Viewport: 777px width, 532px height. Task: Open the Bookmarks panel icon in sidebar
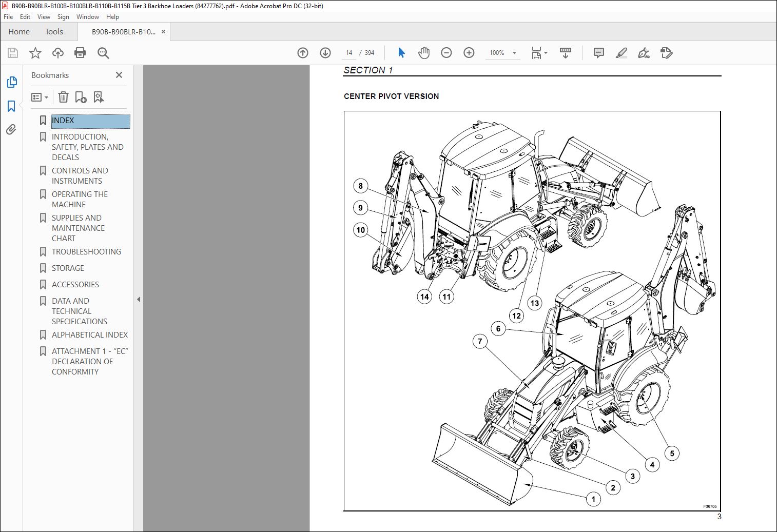point(11,106)
